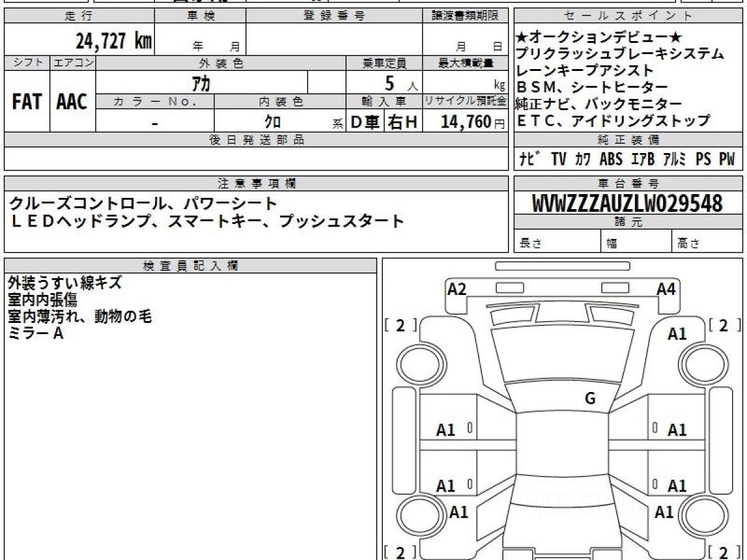The image size is (747, 560).
Task: Select the エアコン header cell
Action: pyautogui.click(x=73, y=63)
